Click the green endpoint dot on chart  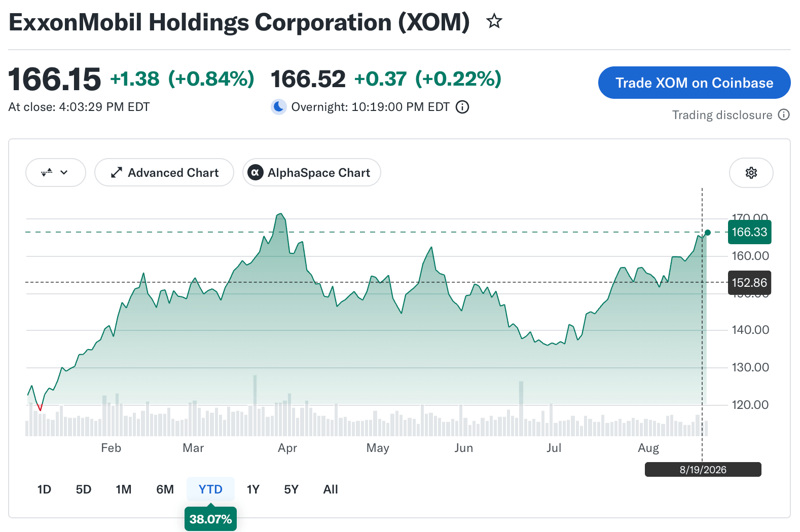click(x=708, y=233)
